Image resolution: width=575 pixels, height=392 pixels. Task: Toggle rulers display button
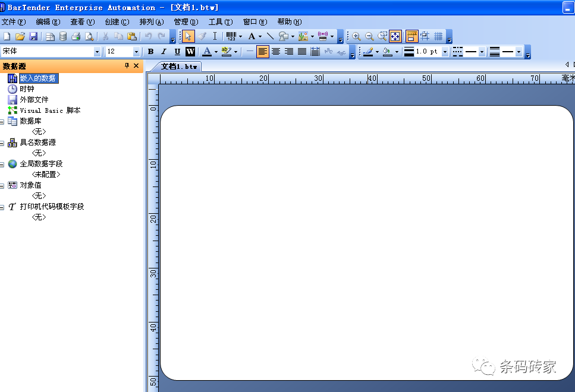pos(411,36)
